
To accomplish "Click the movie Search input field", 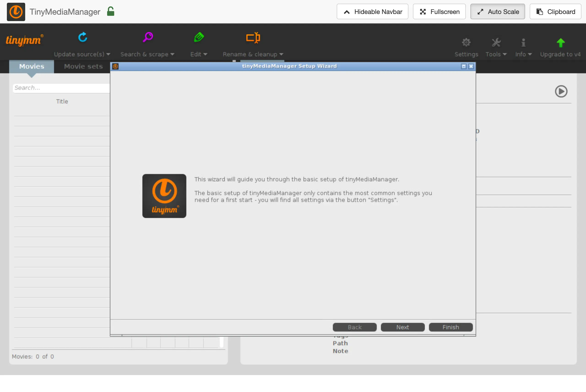I will (x=62, y=88).
